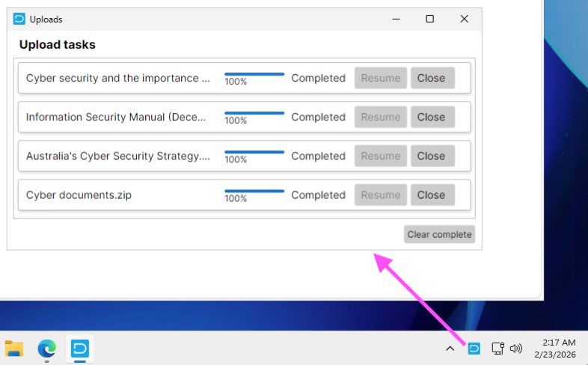Image resolution: width=588 pixels, height=365 pixels.
Task: Click Completed status of Information Security Manual
Action: 319,117
